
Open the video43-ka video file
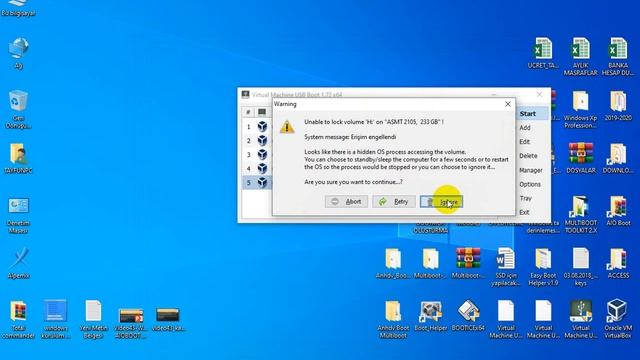(168, 320)
